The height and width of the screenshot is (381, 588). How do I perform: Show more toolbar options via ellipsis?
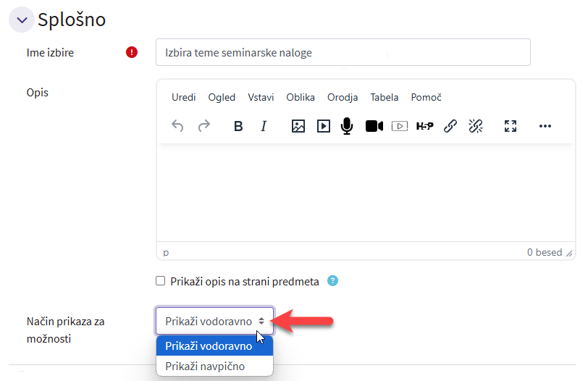pos(545,126)
